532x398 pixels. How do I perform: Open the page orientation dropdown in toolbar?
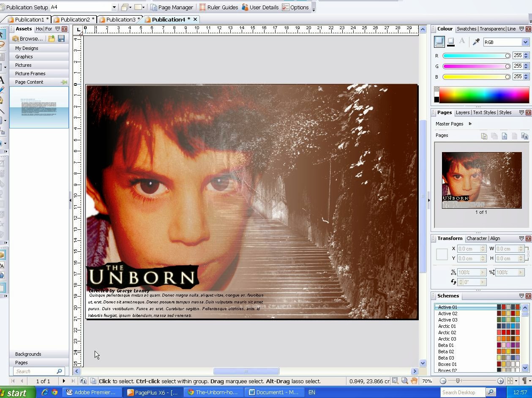139,7
